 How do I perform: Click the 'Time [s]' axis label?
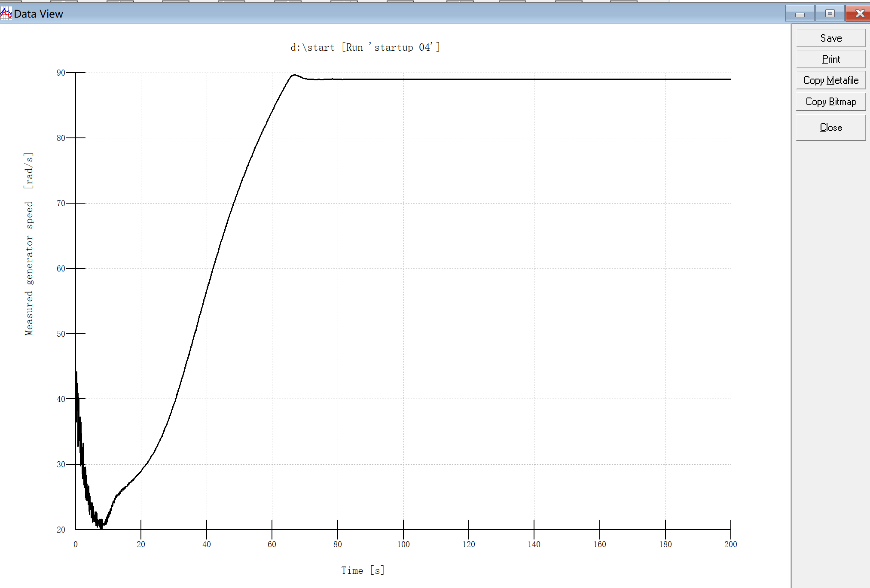[x=363, y=570]
